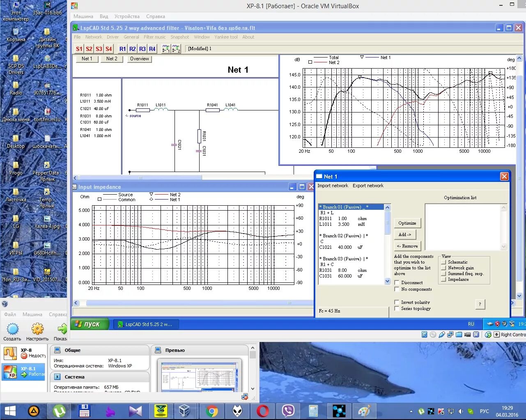Viewport: 526px width, 420px height.
Task: Enable the Network gain view checkbox
Action: (x=443, y=268)
